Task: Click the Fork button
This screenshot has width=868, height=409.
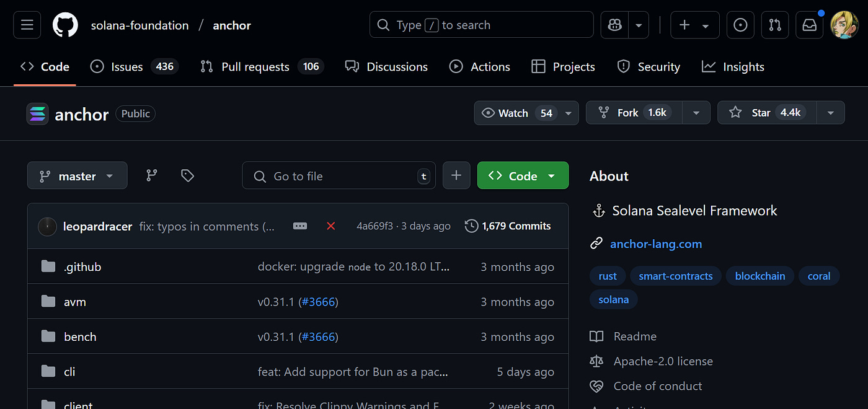Action: point(634,113)
